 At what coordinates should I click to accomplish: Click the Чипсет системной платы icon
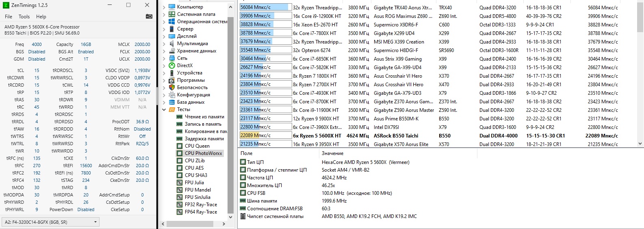tap(243, 216)
